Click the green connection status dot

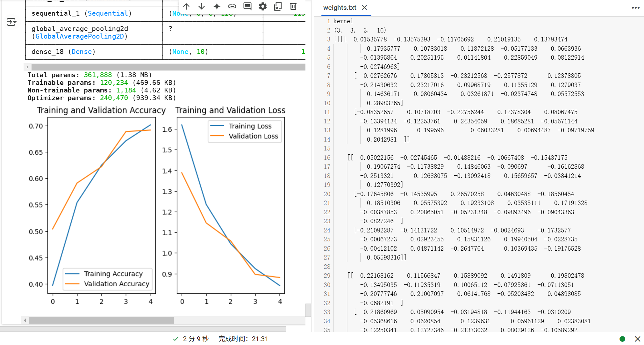pyautogui.click(x=622, y=339)
